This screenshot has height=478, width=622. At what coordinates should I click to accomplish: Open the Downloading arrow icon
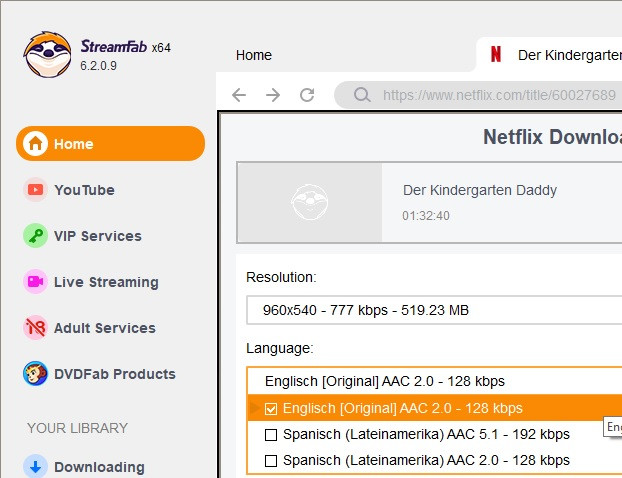[x=36, y=467]
